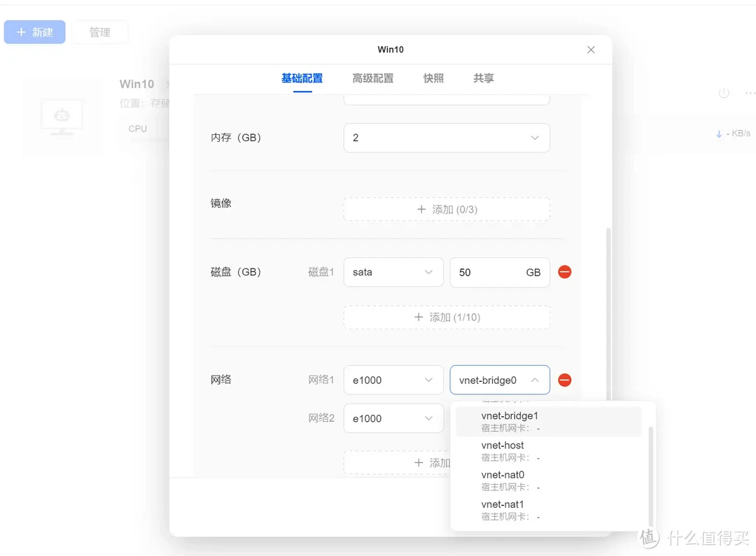Viewport: 756px width, 556px height.
Task: Open the e1000 dropdown for 网络2
Action: pos(393,418)
